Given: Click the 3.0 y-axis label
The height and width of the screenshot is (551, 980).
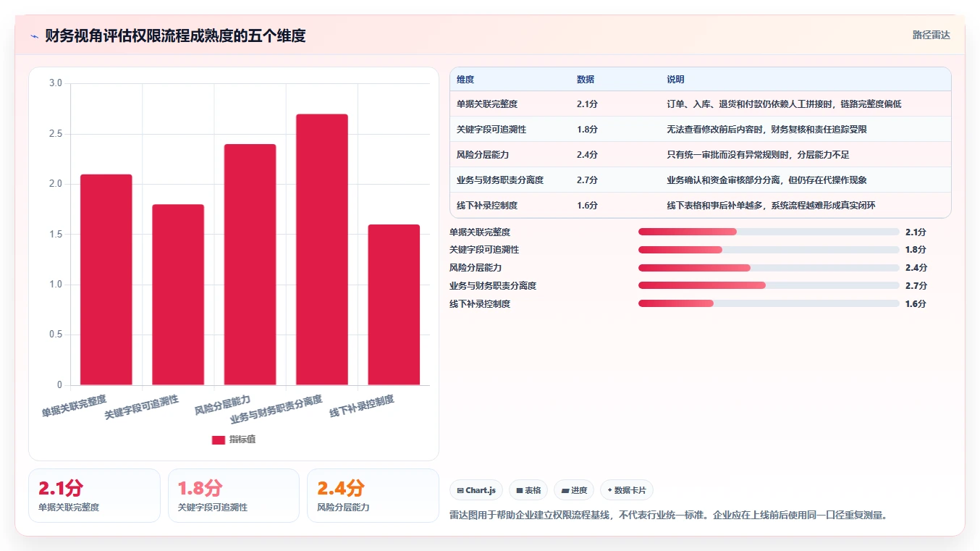Looking at the screenshot, I should 56,83.
